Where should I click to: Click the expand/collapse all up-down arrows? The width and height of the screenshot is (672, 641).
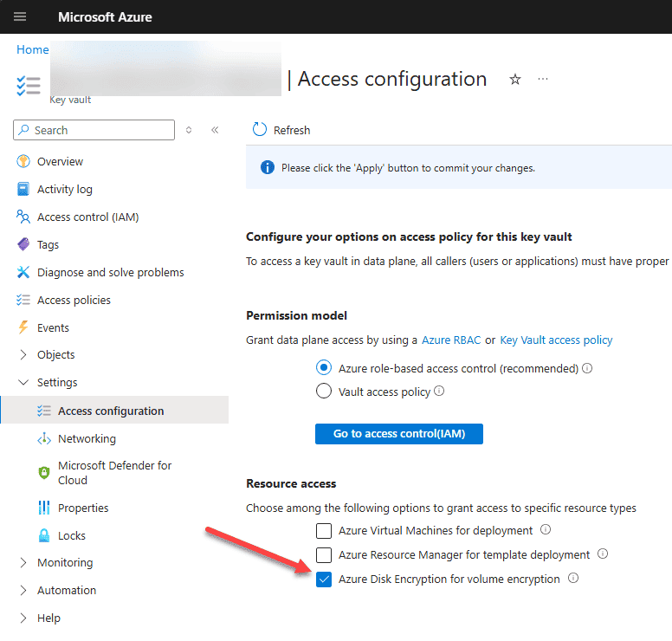pos(189,130)
